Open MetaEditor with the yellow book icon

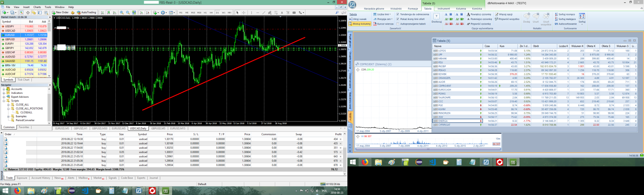73,12
